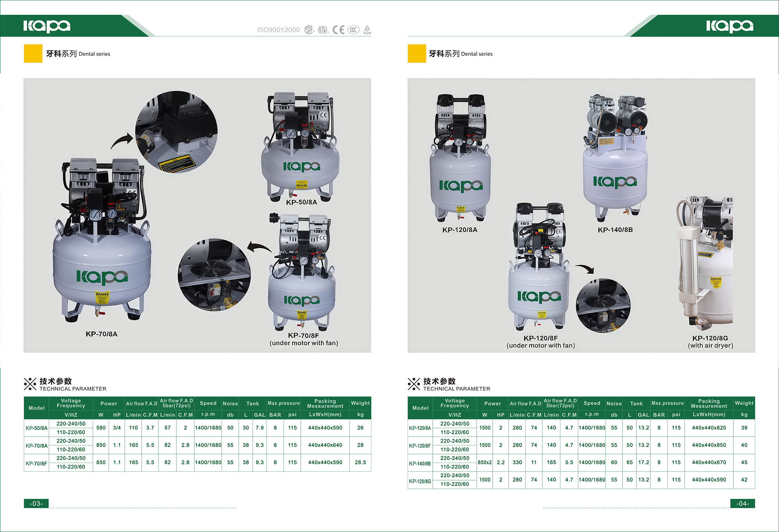The image size is (779, 532).
Task: Click the Kapa logo at top right
Action: point(729,26)
